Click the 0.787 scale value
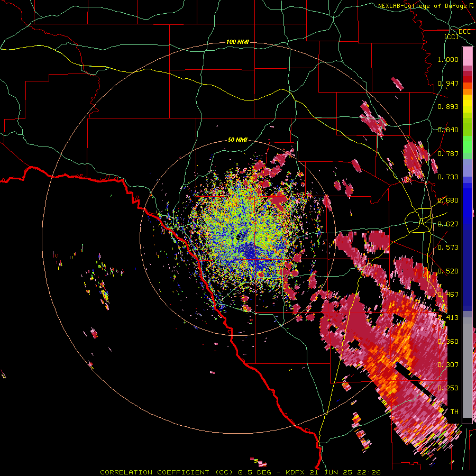Screen dimensions: 476x476 [448, 153]
